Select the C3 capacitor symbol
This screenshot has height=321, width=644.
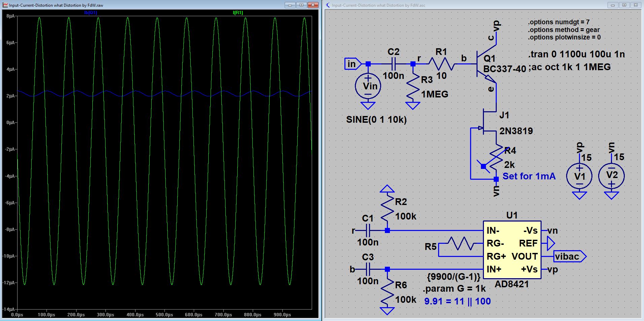[368, 269]
